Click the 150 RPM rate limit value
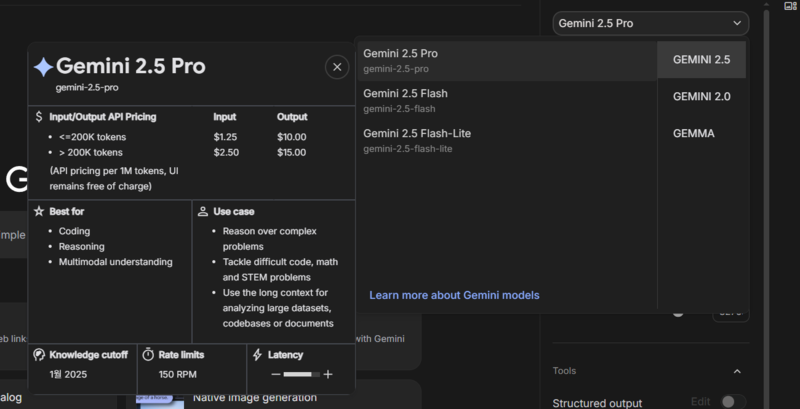Image resolution: width=800 pixels, height=409 pixels. [x=178, y=374]
